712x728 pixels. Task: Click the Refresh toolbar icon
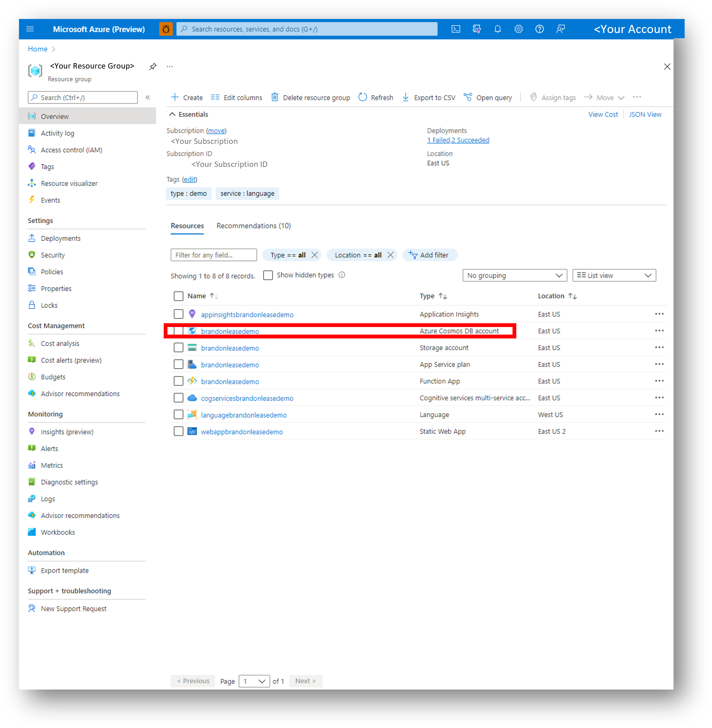(x=362, y=97)
